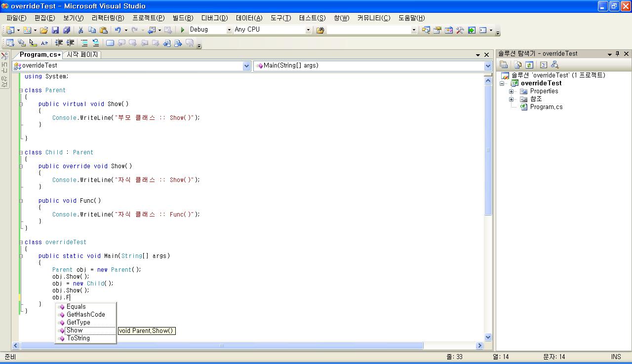Click the Add New Item icon
Screen dimensions: 632x364
[x=27, y=30]
